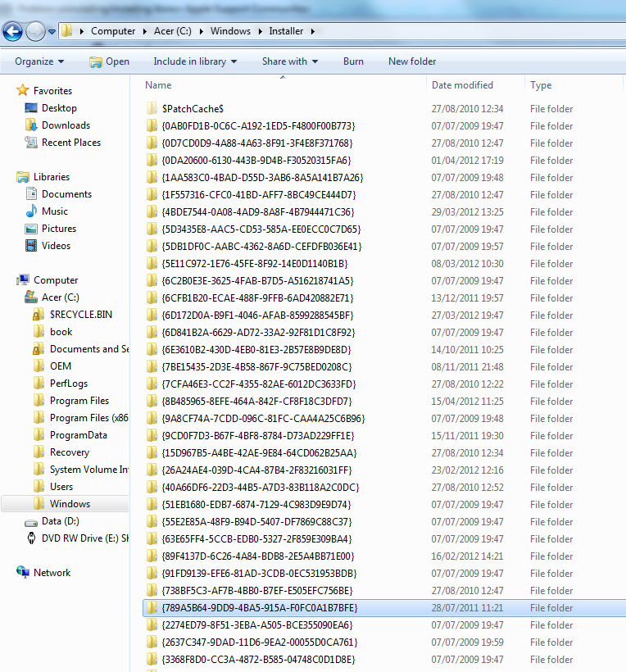Open the dropdown arrow after Installer breadcrumb
Image resolution: width=626 pixels, height=672 pixels.
[313, 31]
